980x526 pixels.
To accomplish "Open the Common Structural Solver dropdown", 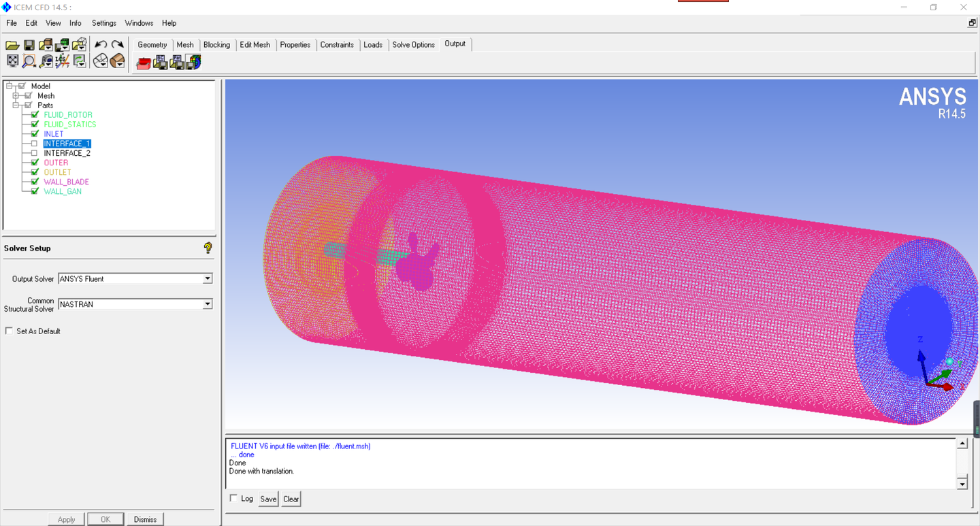I will (208, 304).
